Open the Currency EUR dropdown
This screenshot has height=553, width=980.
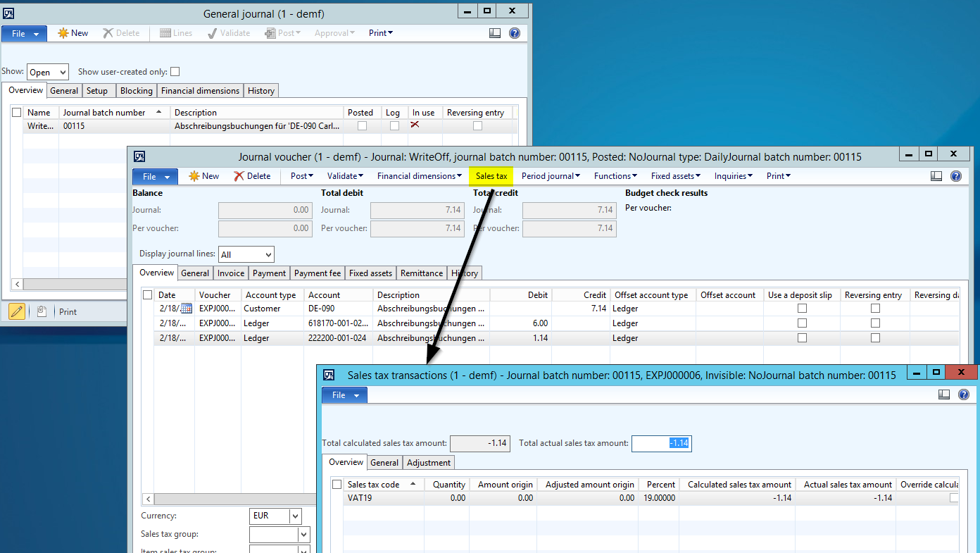(x=295, y=516)
